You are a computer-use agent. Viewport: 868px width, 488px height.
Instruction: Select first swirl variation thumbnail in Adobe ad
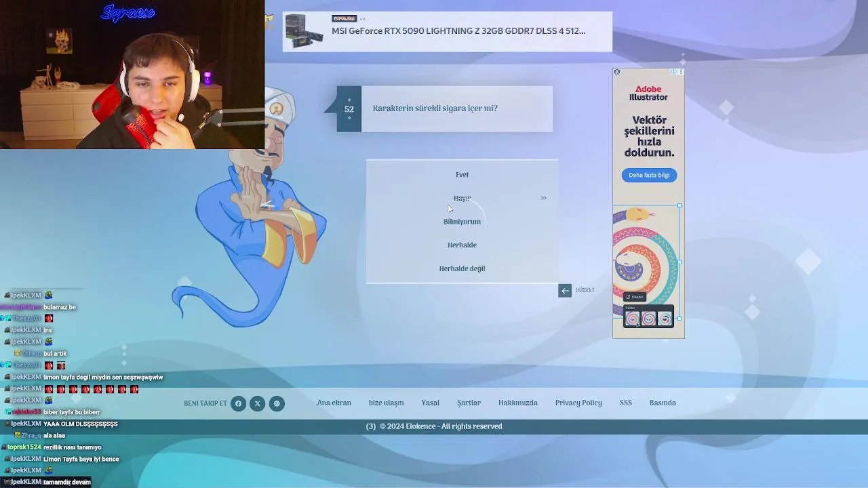pyautogui.click(x=632, y=319)
